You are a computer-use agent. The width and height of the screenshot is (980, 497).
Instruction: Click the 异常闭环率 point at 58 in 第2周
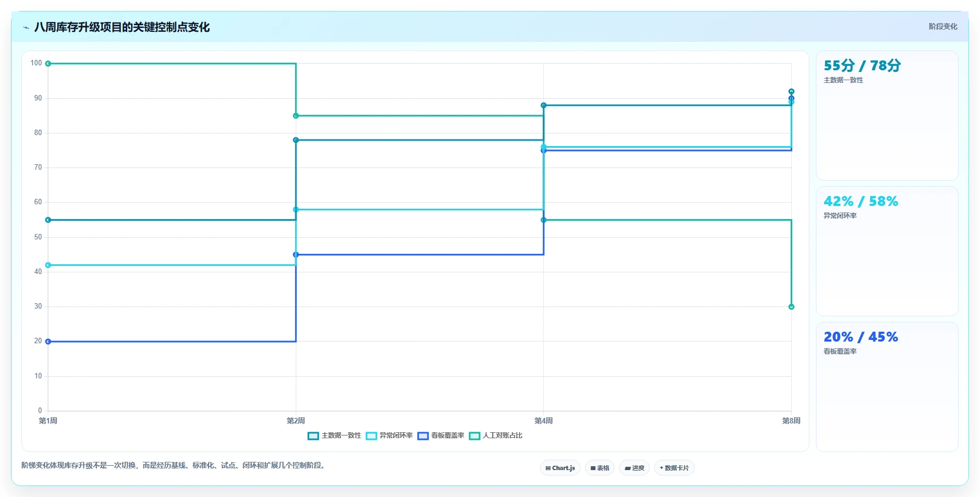coord(296,210)
